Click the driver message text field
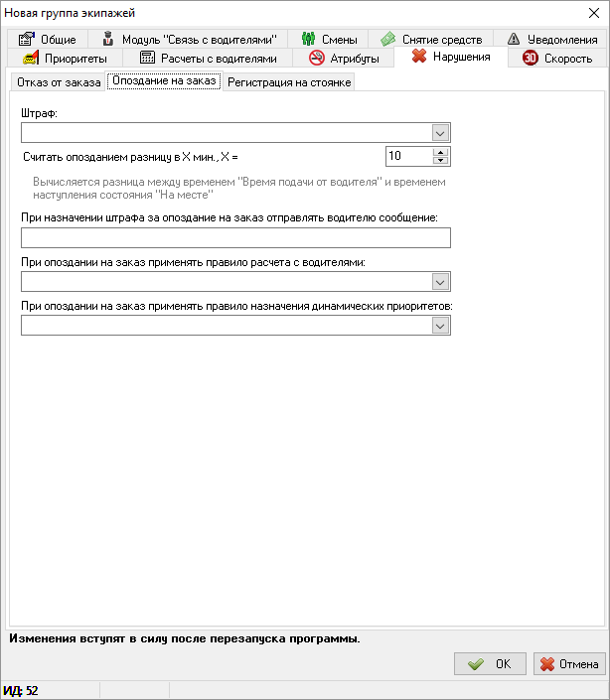Screen dimensions: 610x700 click(235, 238)
